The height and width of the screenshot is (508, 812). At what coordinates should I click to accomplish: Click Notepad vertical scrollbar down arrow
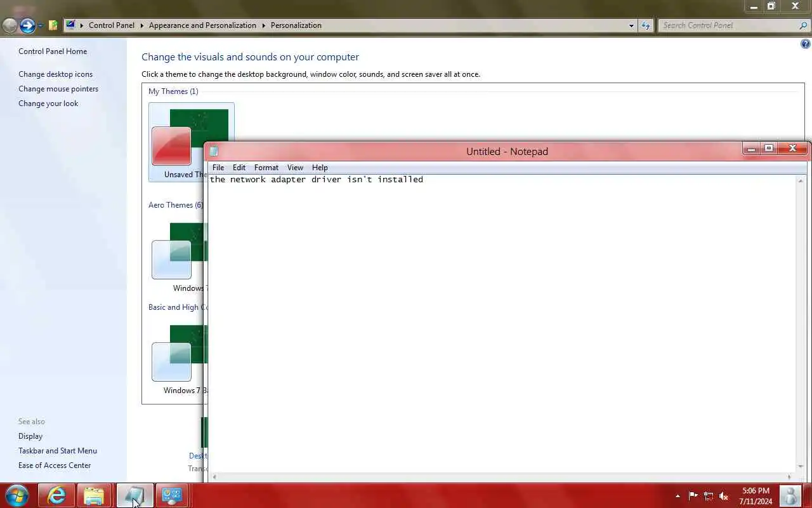pos(801,467)
